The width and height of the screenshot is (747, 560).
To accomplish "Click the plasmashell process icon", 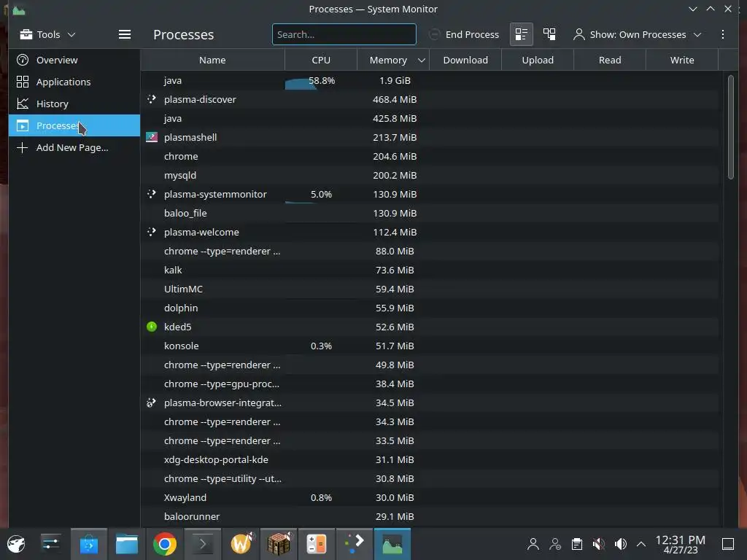I will coord(152,137).
